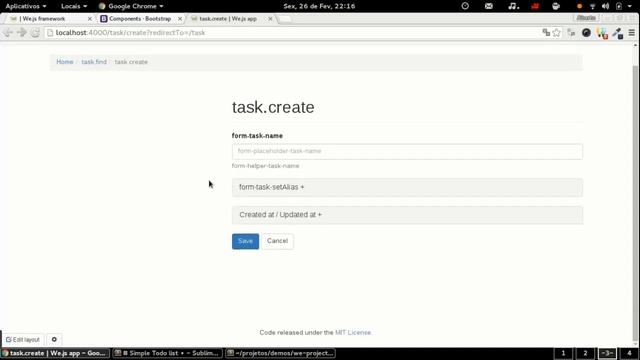Click the task find breadcrumb link
Screen dimensions: 640x360
click(x=94, y=62)
